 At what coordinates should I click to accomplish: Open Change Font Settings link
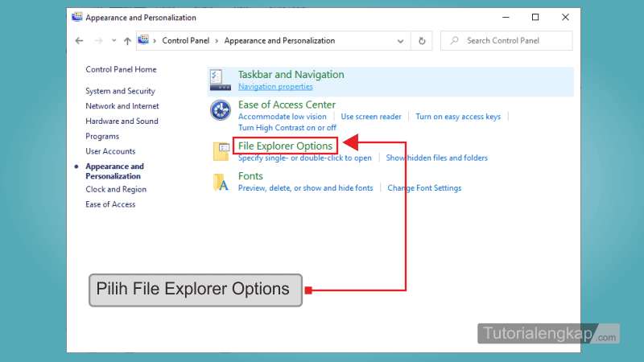coord(424,188)
